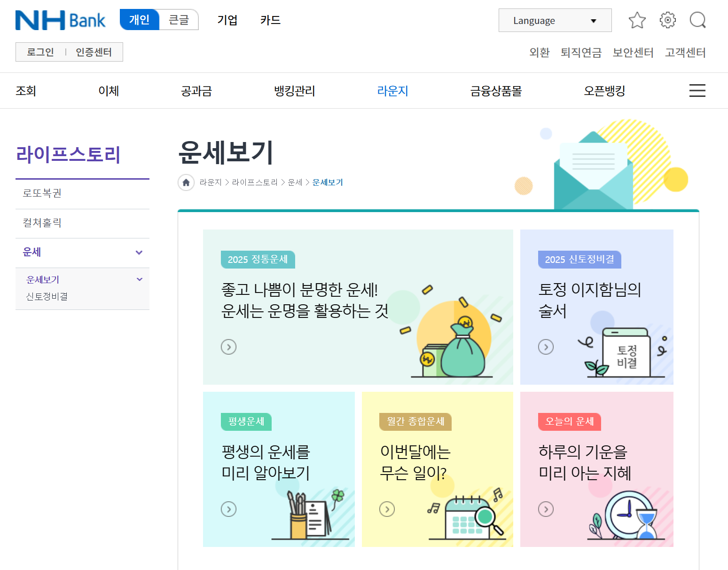This screenshot has height=570, width=728.
Task: Open '평생의 운세를 미리 알아보기' card title
Action: tap(266, 462)
